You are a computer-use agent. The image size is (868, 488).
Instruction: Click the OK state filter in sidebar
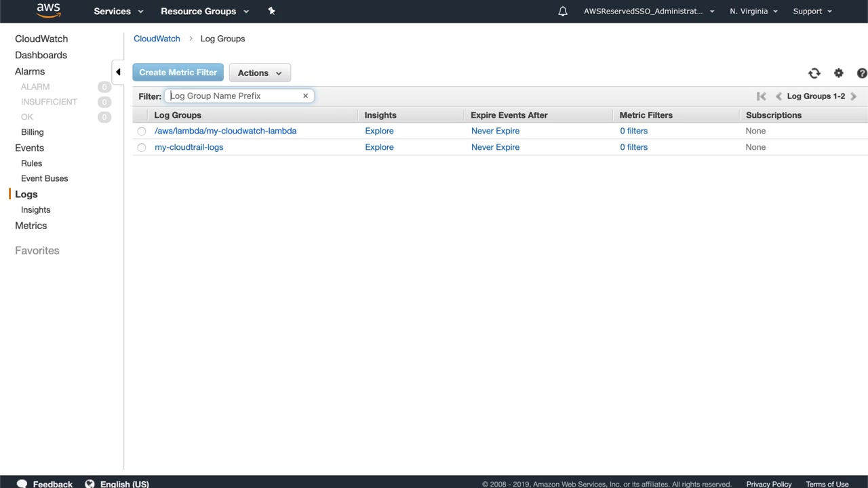[27, 117]
